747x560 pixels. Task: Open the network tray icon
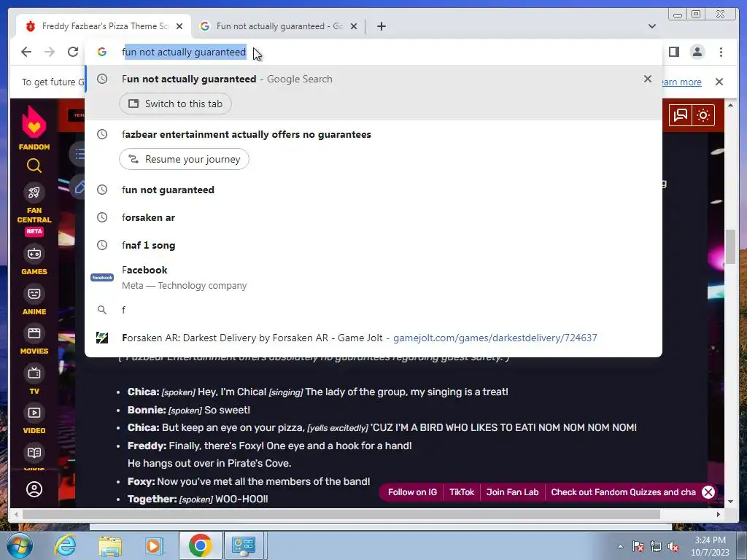point(656,546)
